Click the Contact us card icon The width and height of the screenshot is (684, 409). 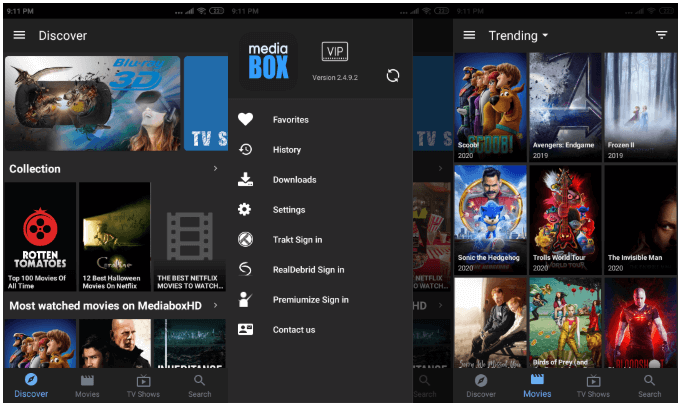pyautogui.click(x=246, y=330)
